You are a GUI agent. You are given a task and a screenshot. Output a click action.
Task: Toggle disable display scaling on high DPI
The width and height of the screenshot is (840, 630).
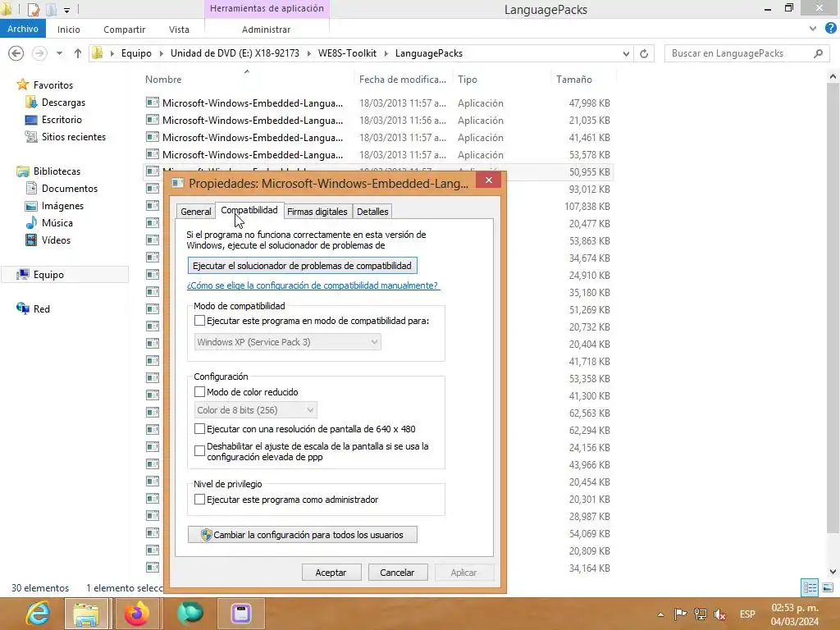click(x=200, y=451)
